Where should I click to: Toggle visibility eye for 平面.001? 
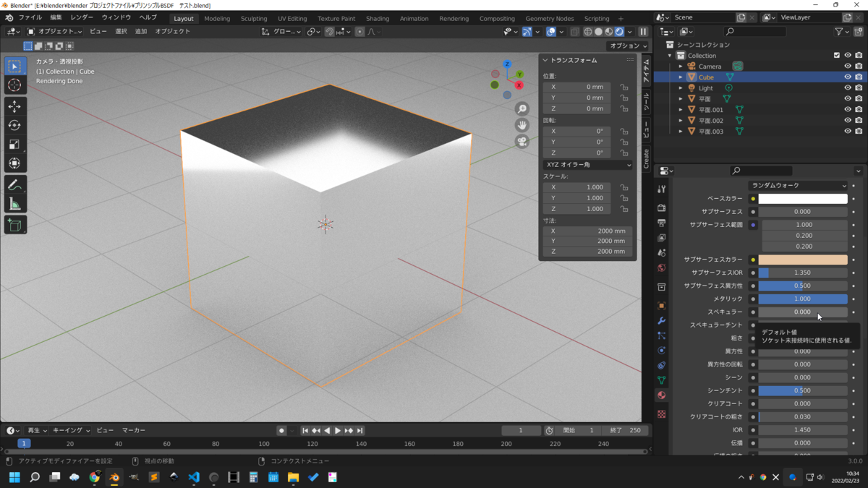coord(848,109)
